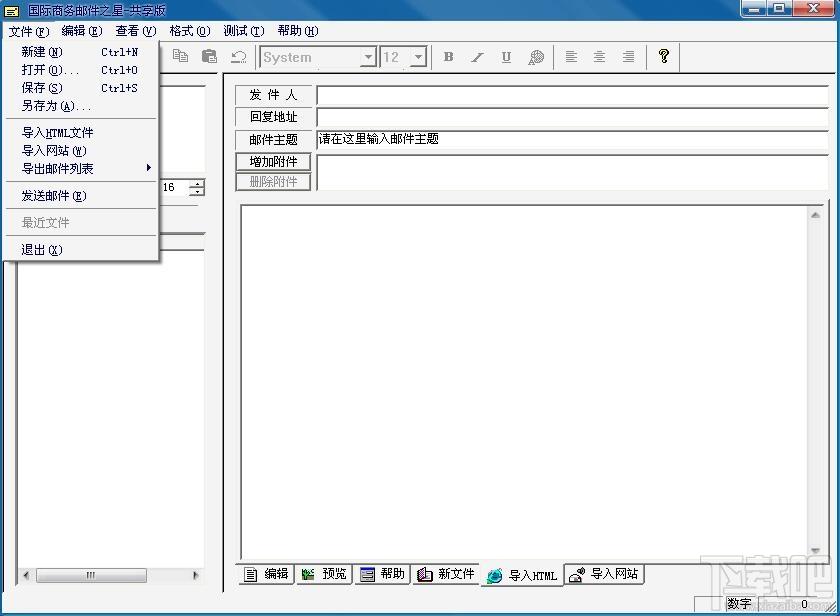Center align text

(x=599, y=57)
